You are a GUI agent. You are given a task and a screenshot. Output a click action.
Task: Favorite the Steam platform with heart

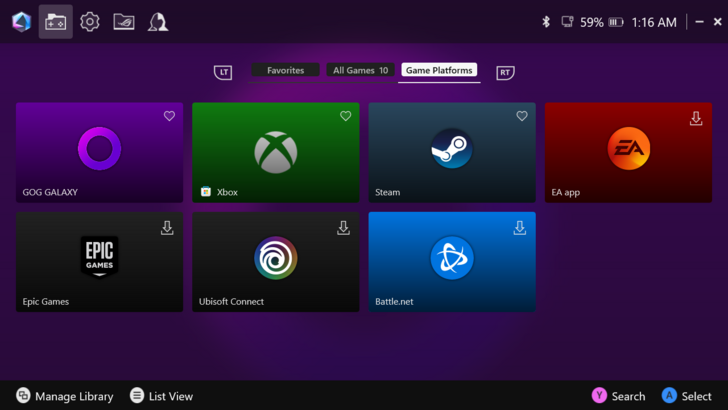click(x=521, y=117)
